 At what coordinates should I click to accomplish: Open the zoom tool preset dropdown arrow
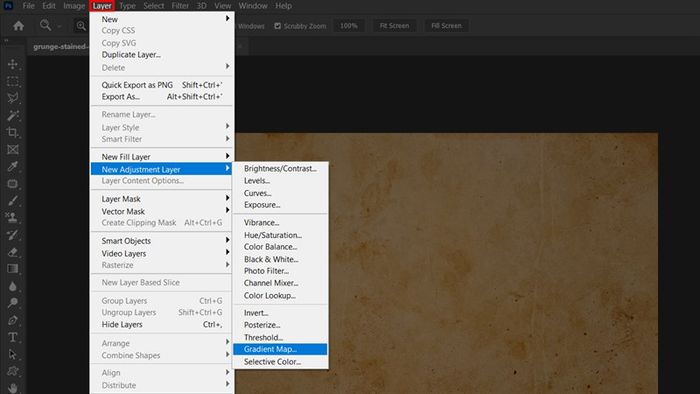point(59,26)
